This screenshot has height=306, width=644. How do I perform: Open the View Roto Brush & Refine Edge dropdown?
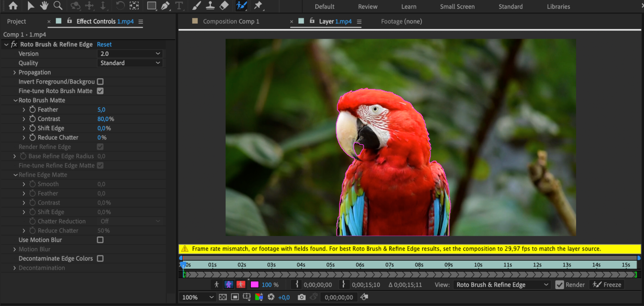tap(502, 285)
